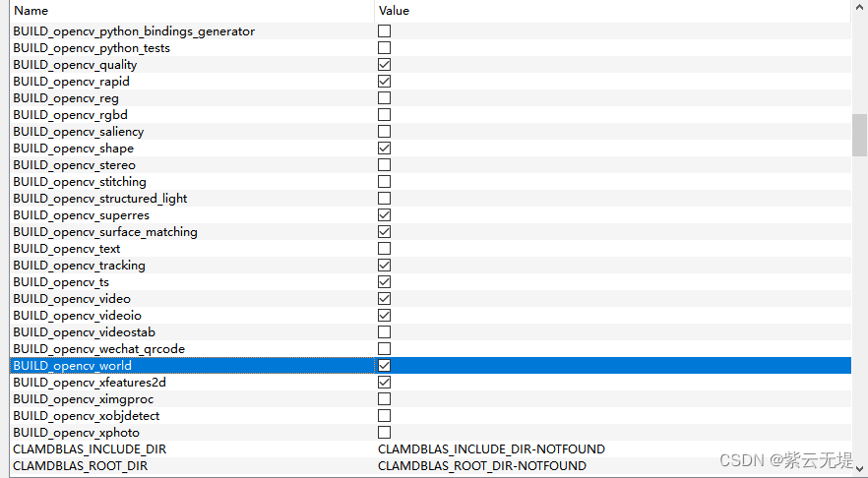Tick the BUILD_opencv_python_tests checkbox
868x478 pixels.
click(x=384, y=47)
